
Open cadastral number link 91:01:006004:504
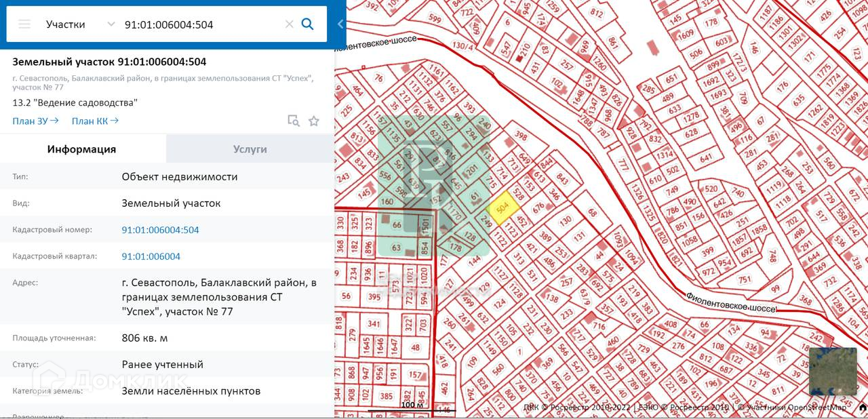(160, 230)
